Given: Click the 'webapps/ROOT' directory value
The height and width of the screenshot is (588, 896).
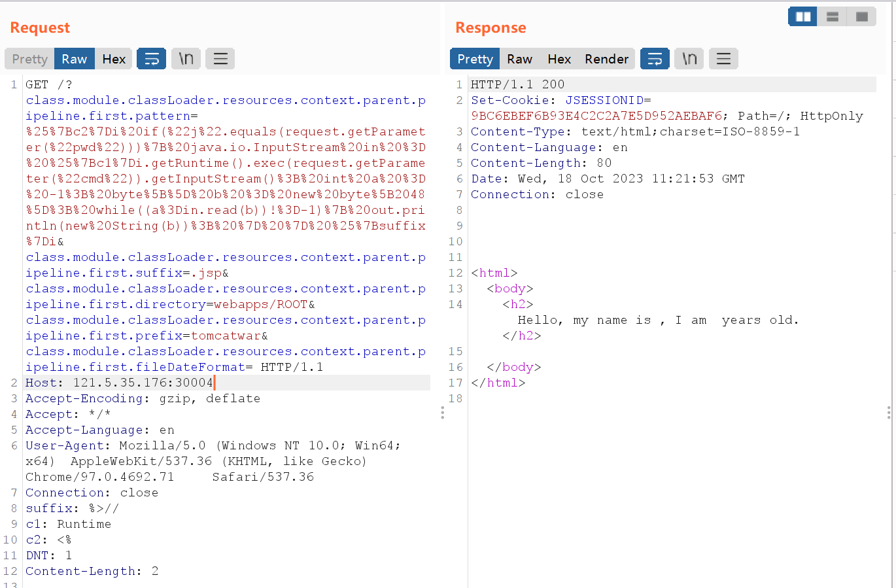Looking at the screenshot, I should pyautogui.click(x=261, y=304).
